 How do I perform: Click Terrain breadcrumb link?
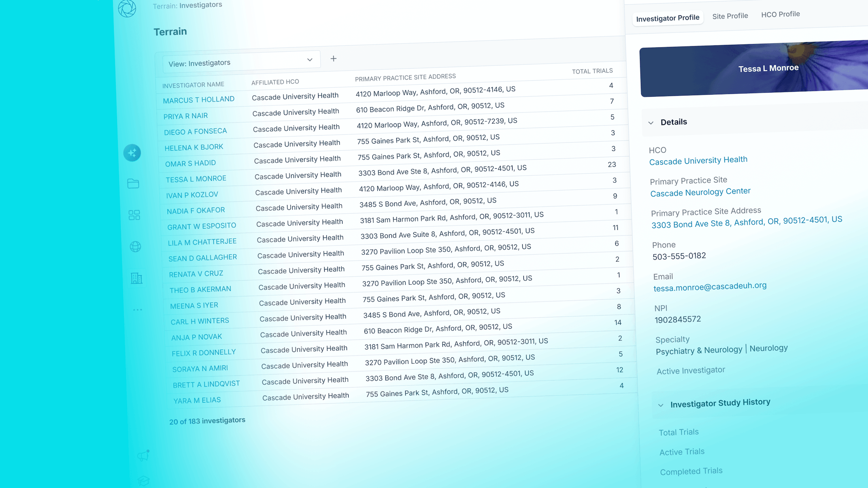(165, 6)
